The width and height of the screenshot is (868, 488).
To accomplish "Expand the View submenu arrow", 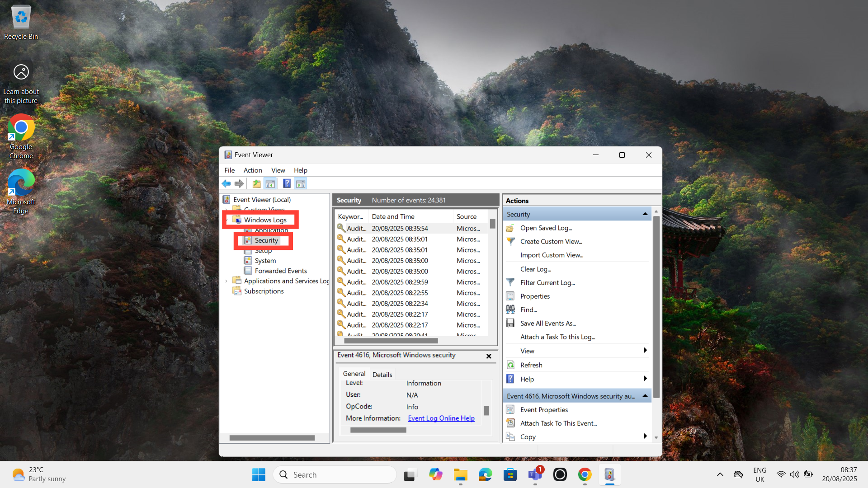I will 645,351.
